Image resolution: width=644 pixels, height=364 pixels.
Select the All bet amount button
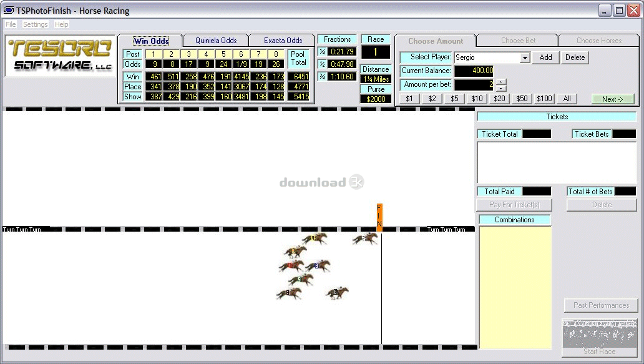567,99
